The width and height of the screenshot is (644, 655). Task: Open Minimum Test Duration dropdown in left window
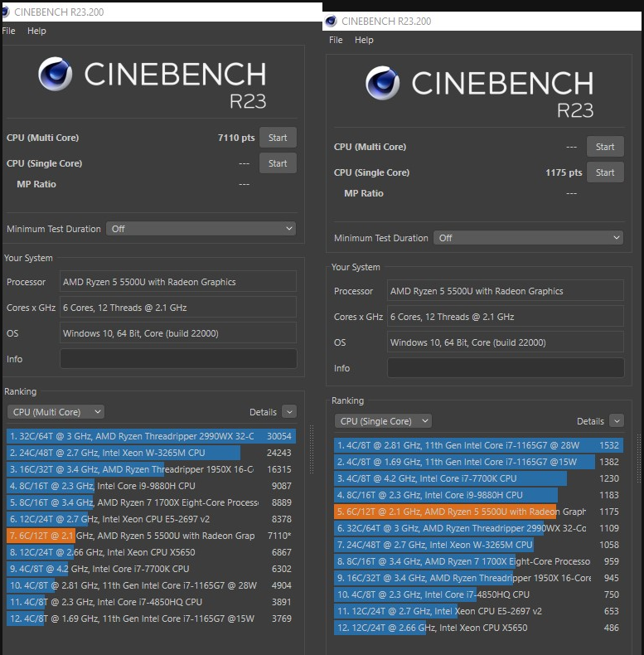point(201,229)
